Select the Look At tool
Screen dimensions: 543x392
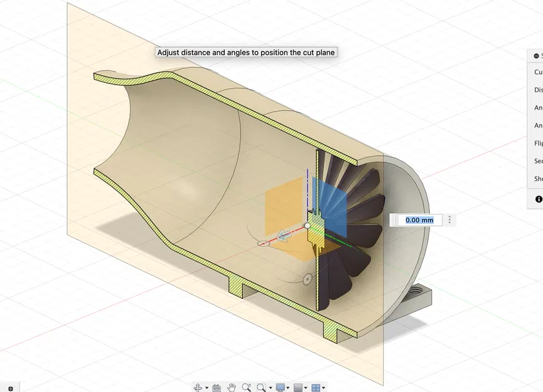coord(216,387)
